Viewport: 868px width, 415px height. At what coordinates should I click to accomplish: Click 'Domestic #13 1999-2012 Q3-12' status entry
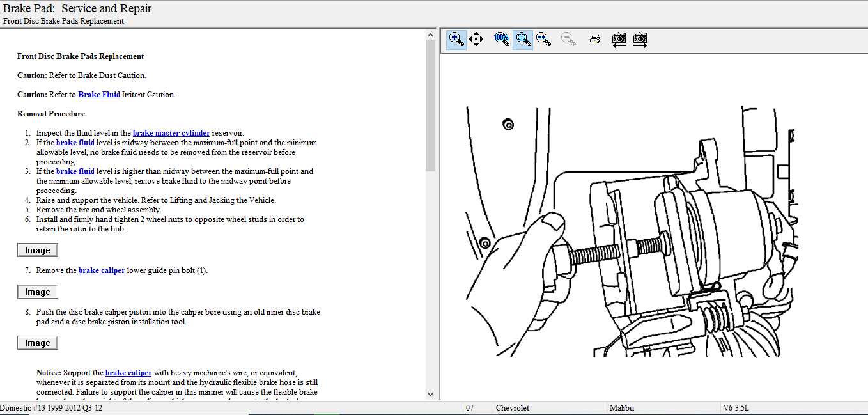(51, 408)
